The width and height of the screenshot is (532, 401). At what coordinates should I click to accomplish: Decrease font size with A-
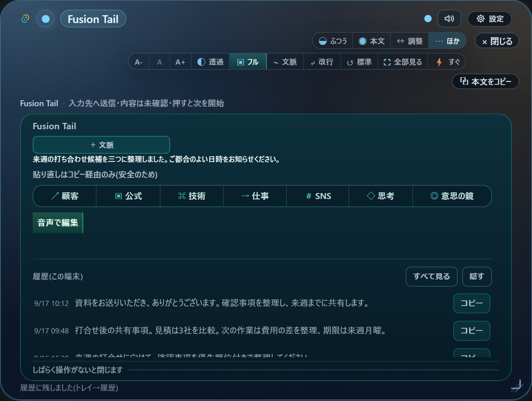(139, 62)
